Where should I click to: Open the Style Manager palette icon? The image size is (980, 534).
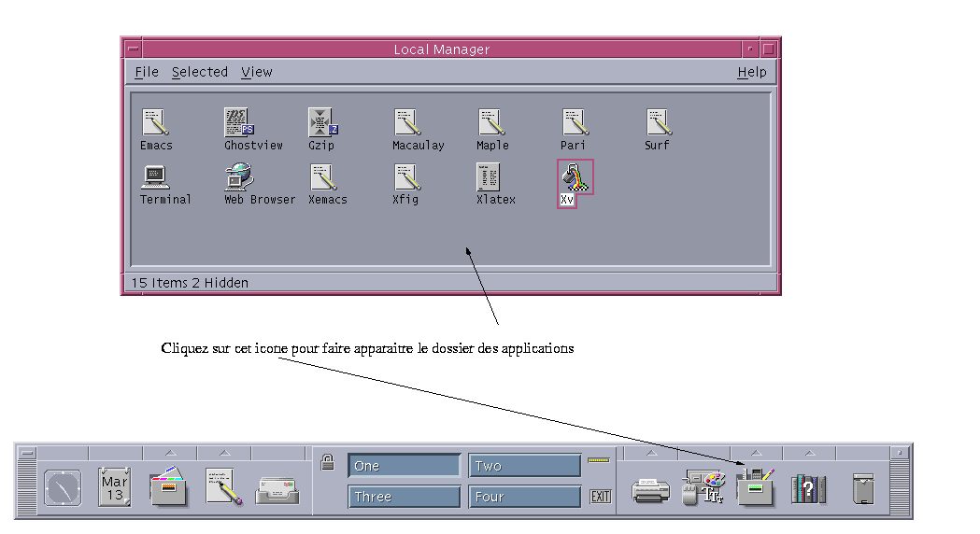(703, 487)
